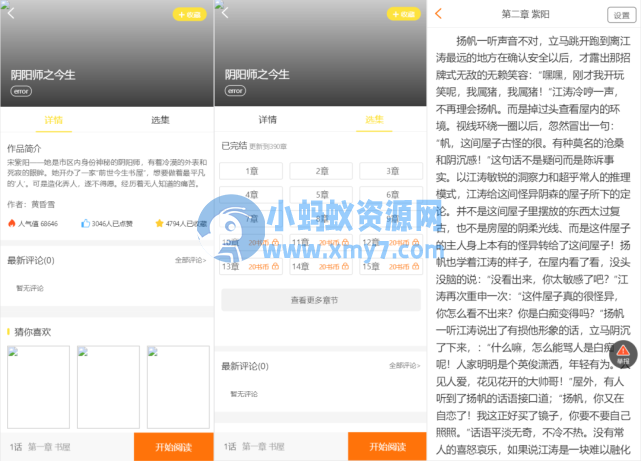Viewport: 641px width, 461px height.
Task: Open locked chapter 13章
Action: pyautogui.click(x=251, y=266)
